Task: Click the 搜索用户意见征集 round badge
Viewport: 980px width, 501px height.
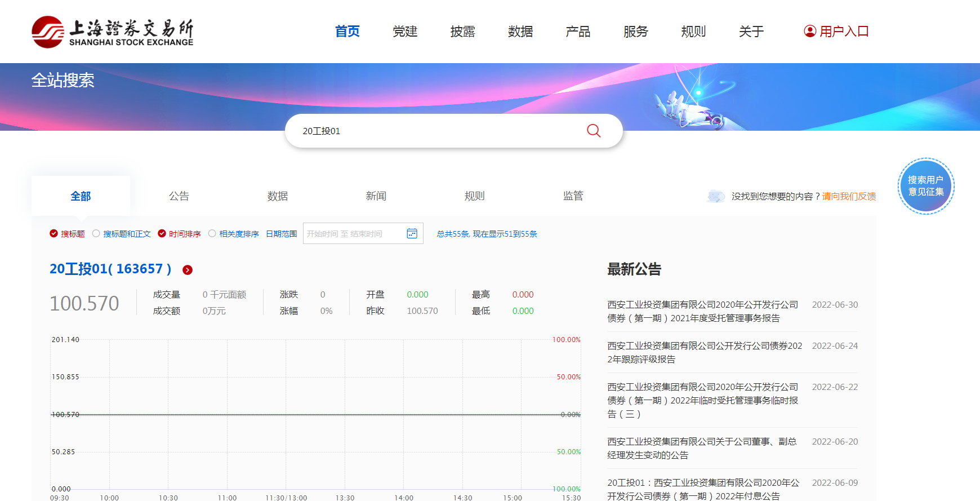Action: 925,186
